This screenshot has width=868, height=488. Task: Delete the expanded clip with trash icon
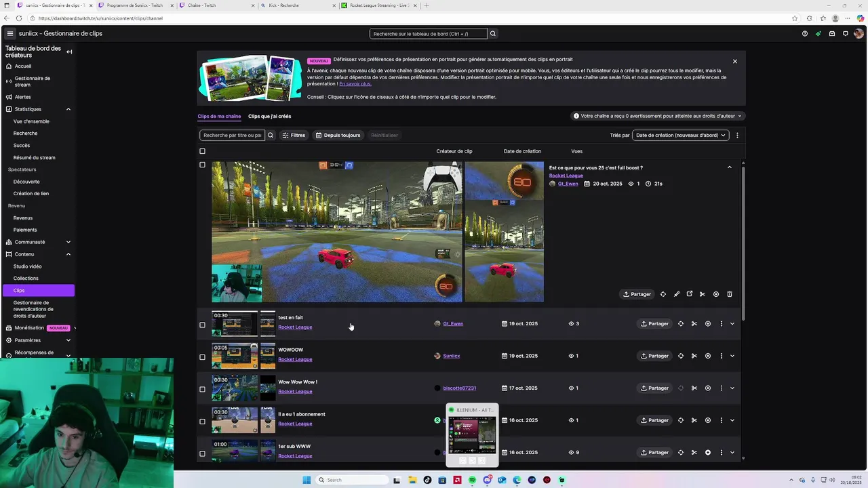pyautogui.click(x=730, y=294)
